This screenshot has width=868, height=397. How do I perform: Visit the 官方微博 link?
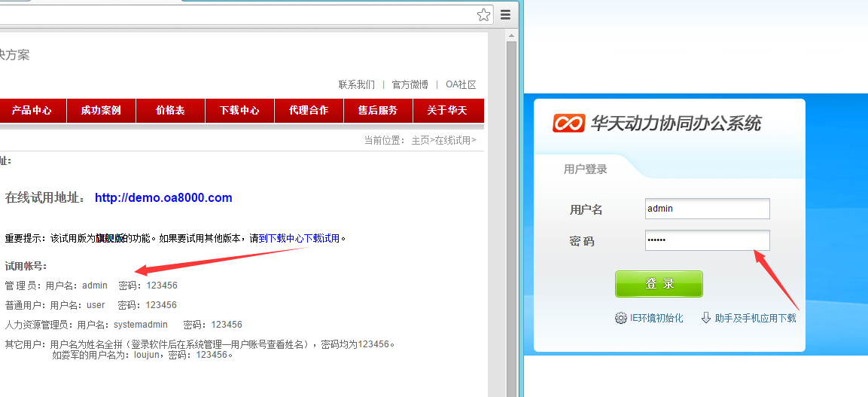[410, 84]
